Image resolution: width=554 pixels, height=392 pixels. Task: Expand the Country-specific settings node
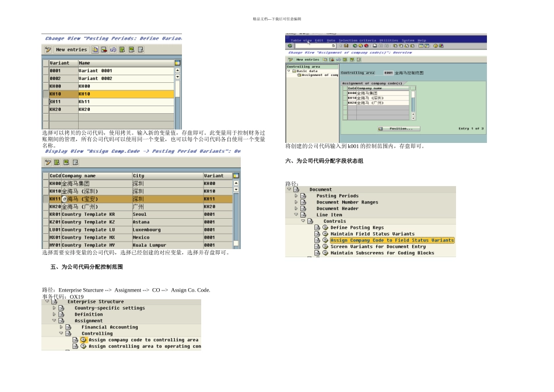[x=54, y=308]
